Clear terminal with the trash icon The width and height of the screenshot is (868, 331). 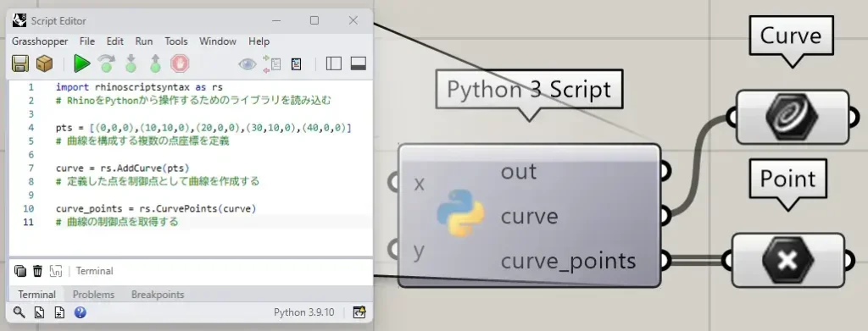pos(37,271)
